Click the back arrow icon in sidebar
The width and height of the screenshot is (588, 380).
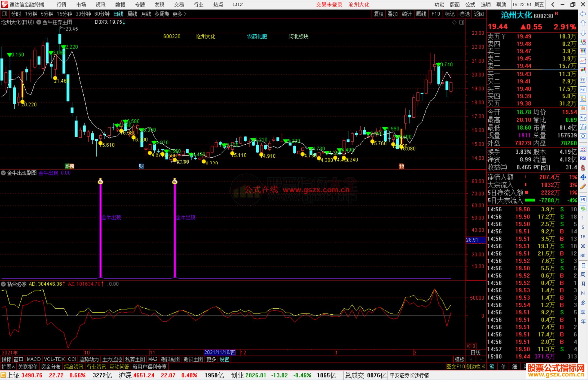[x=583, y=14]
